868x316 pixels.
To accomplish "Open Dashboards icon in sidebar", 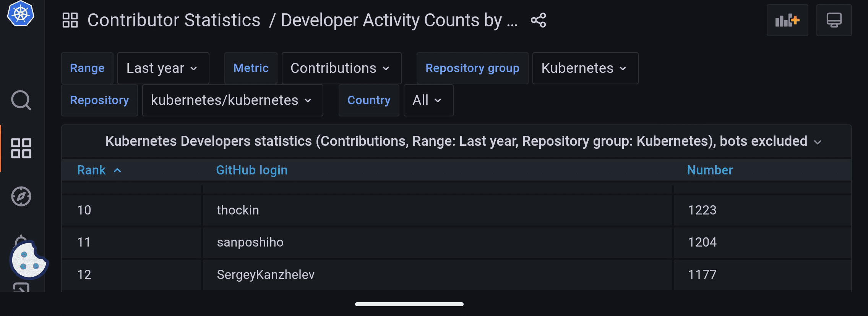I will click(x=21, y=148).
